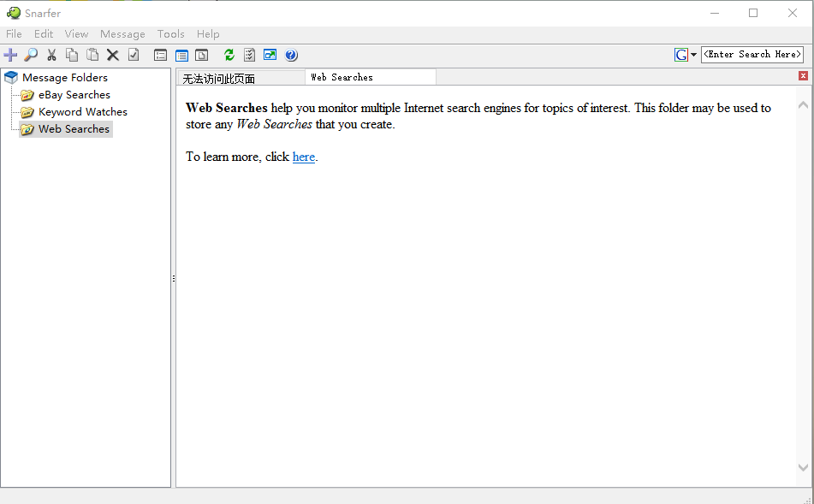Image resolution: width=814 pixels, height=504 pixels.
Task: Open the Tools menu
Action: tap(170, 34)
